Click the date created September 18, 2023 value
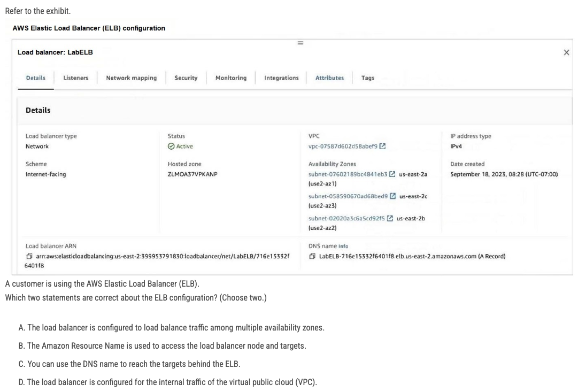 click(504, 174)
